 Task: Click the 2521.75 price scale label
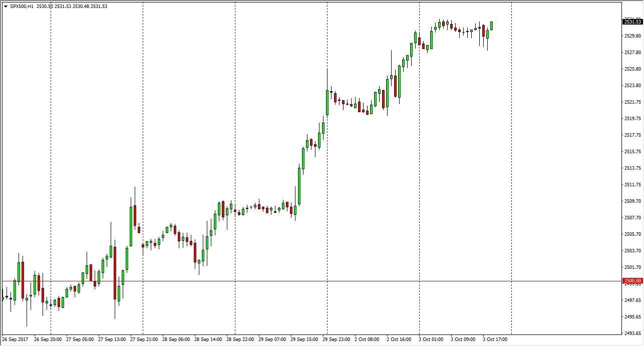click(633, 102)
